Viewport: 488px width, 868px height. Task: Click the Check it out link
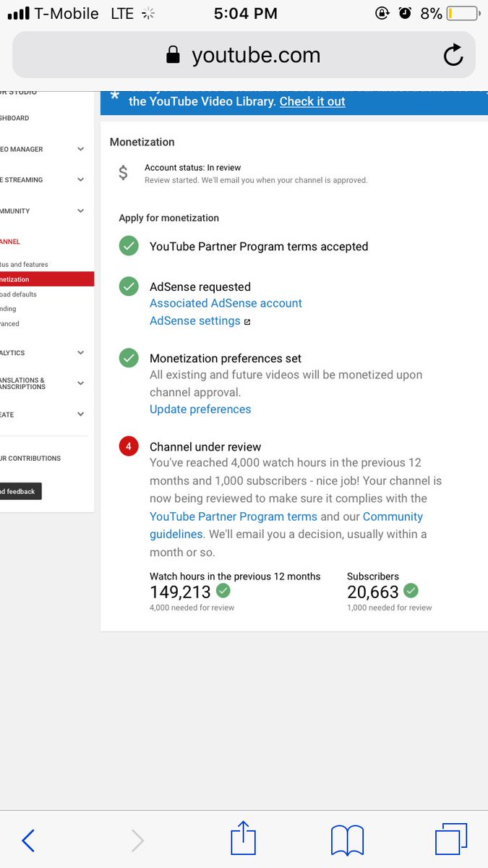point(312,101)
